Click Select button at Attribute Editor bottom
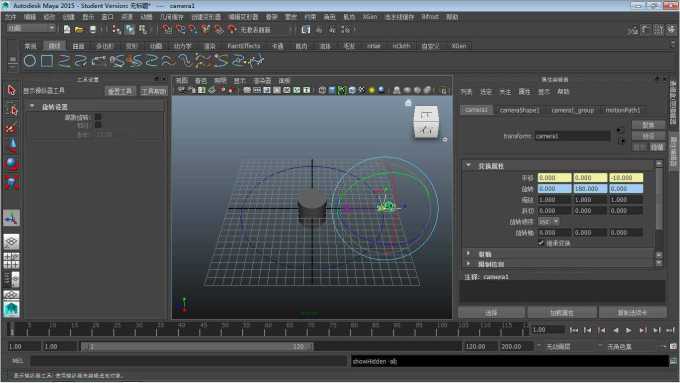 click(x=491, y=313)
